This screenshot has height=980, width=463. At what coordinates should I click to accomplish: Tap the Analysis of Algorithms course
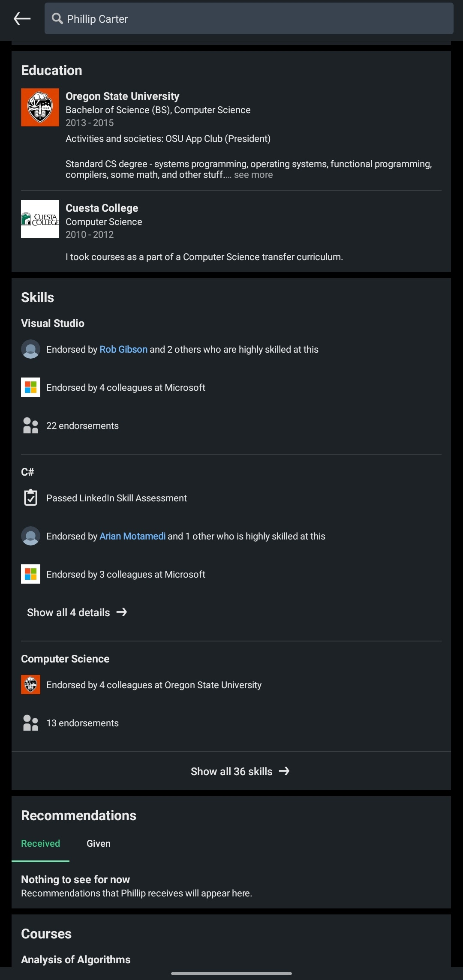pos(76,959)
